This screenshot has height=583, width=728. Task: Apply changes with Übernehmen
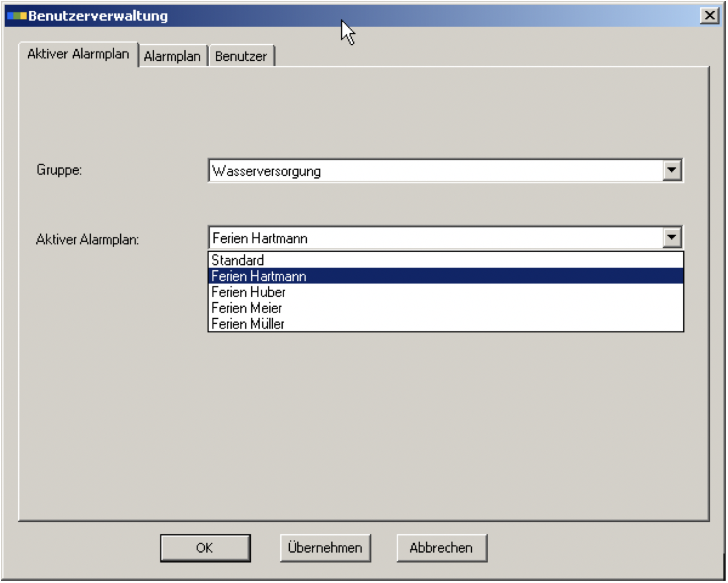(325, 548)
